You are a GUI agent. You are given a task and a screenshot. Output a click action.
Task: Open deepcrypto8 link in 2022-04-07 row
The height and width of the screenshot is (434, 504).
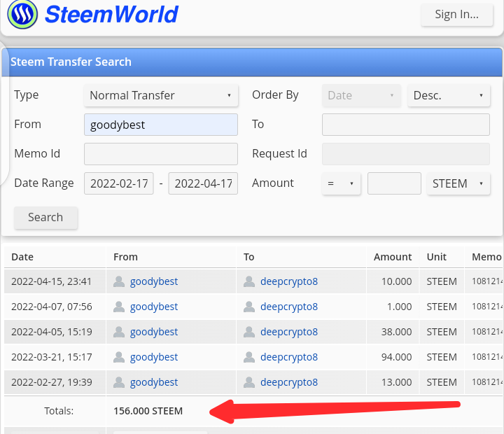click(x=289, y=307)
